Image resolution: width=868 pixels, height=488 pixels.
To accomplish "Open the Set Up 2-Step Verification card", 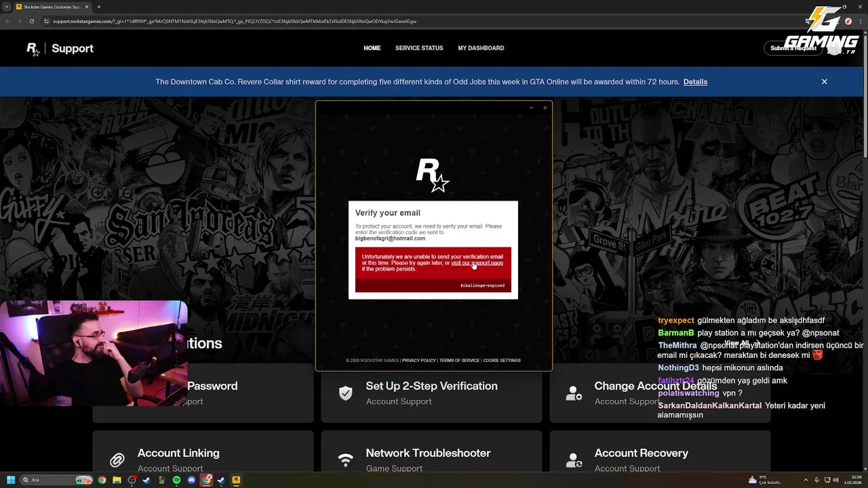I will coord(431,393).
